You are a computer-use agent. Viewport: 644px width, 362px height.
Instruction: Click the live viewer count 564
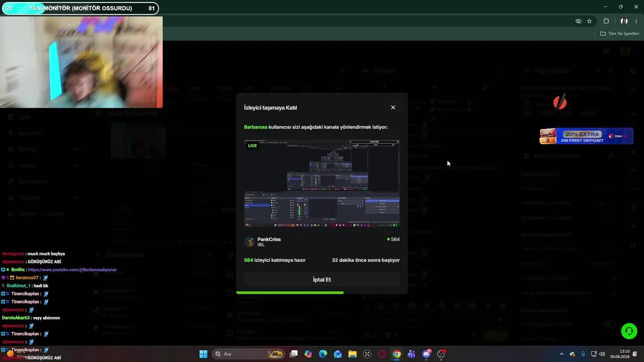click(393, 239)
